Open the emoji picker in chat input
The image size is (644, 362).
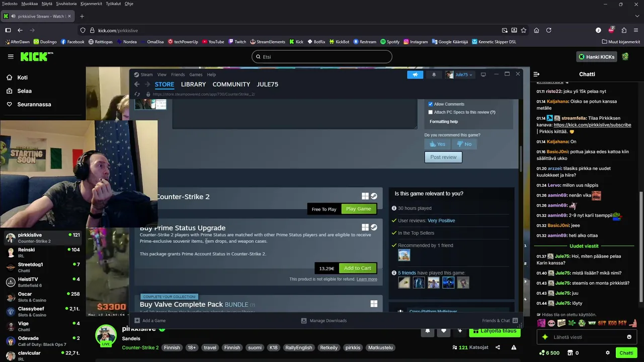(629, 337)
